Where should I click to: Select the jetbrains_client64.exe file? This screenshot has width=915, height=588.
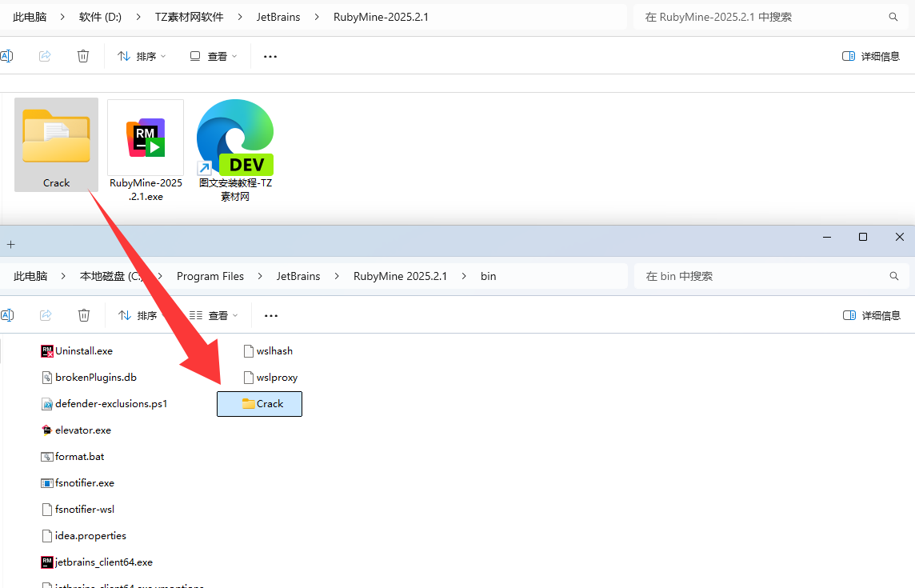(98, 562)
